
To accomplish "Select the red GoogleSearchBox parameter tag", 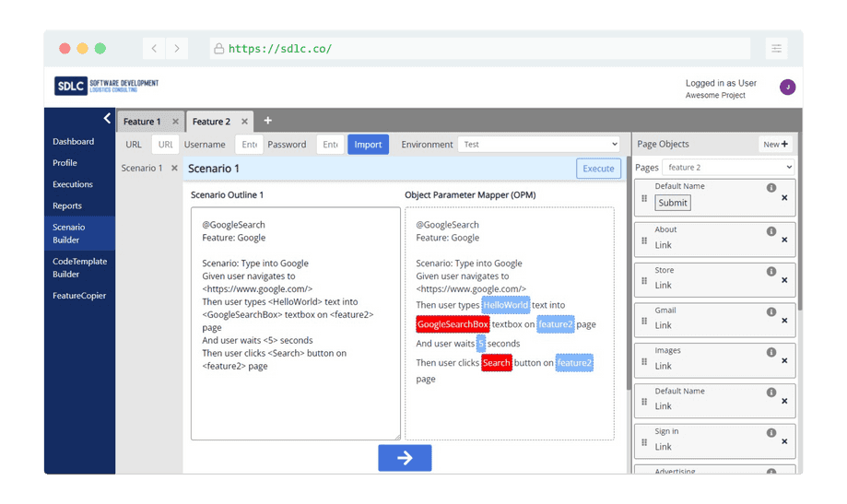I will tap(453, 324).
